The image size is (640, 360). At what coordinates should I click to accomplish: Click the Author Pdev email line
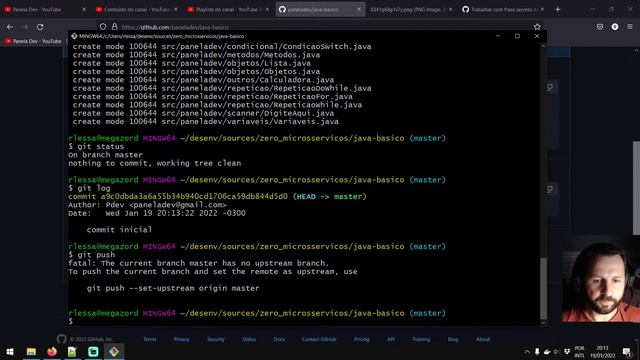[147, 205]
